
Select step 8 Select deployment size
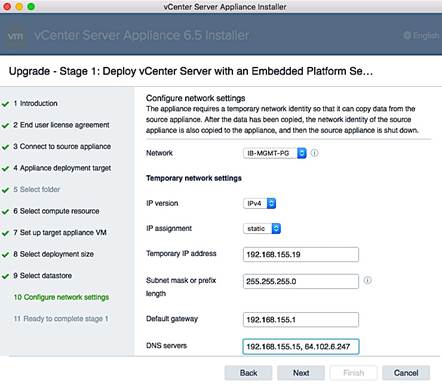click(x=53, y=254)
